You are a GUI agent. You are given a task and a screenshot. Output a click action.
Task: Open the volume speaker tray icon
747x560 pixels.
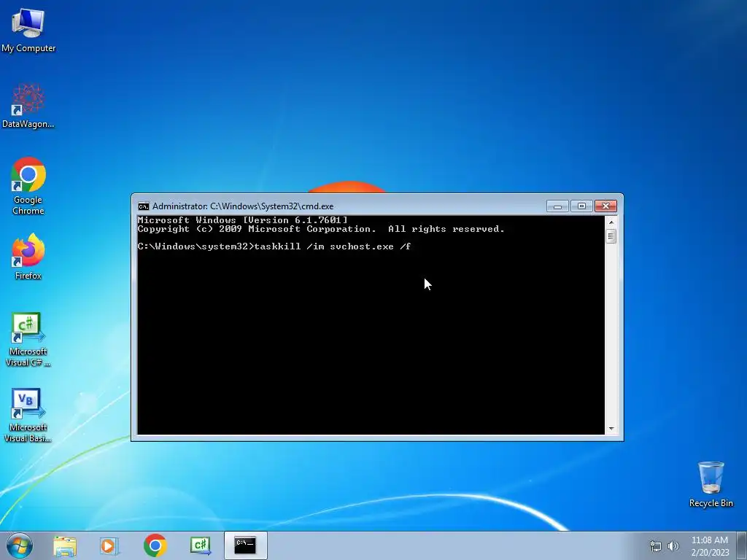point(673,546)
